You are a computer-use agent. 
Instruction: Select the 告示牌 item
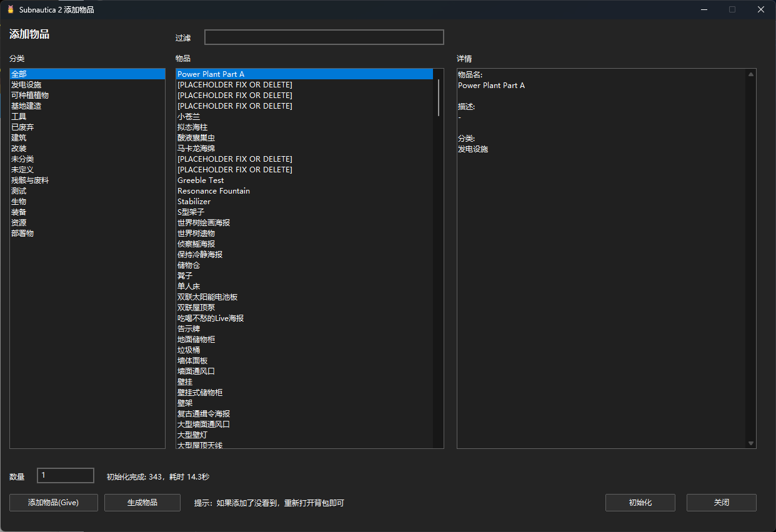coord(304,328)
